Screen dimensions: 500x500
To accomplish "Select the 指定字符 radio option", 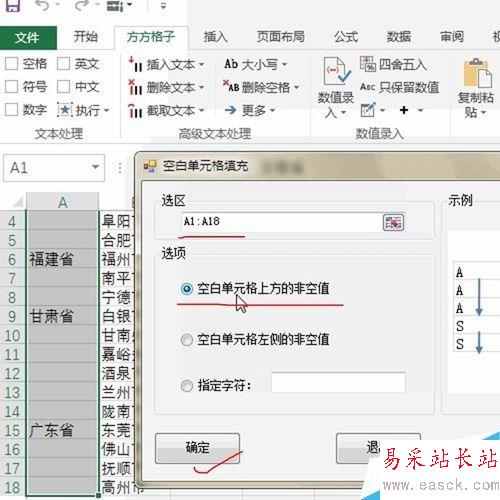I will click(187, 386).
